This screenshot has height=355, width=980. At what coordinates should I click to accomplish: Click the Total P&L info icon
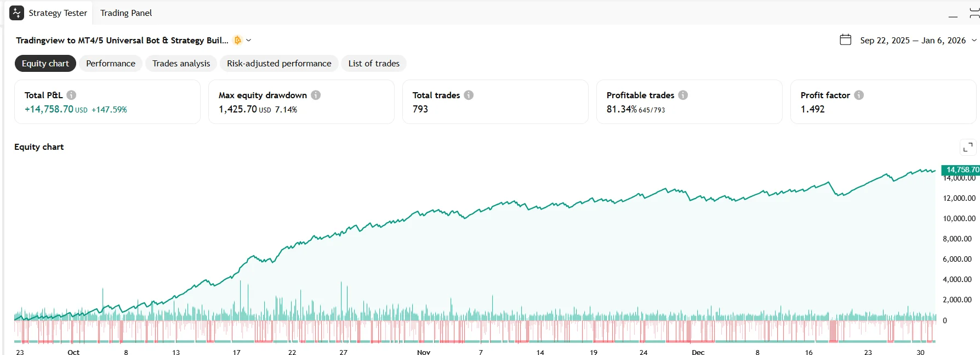click(x=71, y=95)
